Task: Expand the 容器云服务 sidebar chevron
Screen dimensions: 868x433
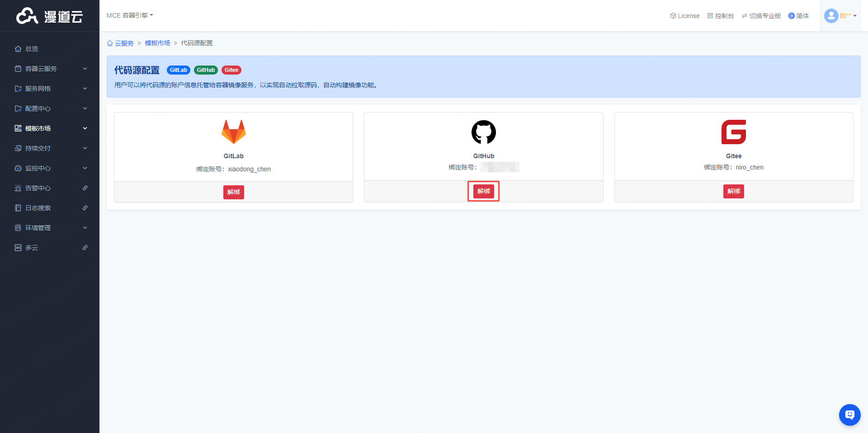Action: [85, 69]
